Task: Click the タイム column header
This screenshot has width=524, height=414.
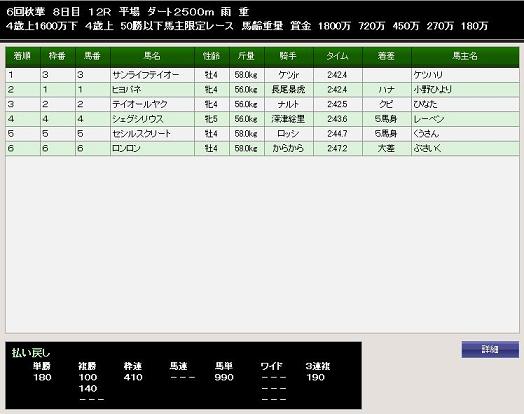Action: 338,56
